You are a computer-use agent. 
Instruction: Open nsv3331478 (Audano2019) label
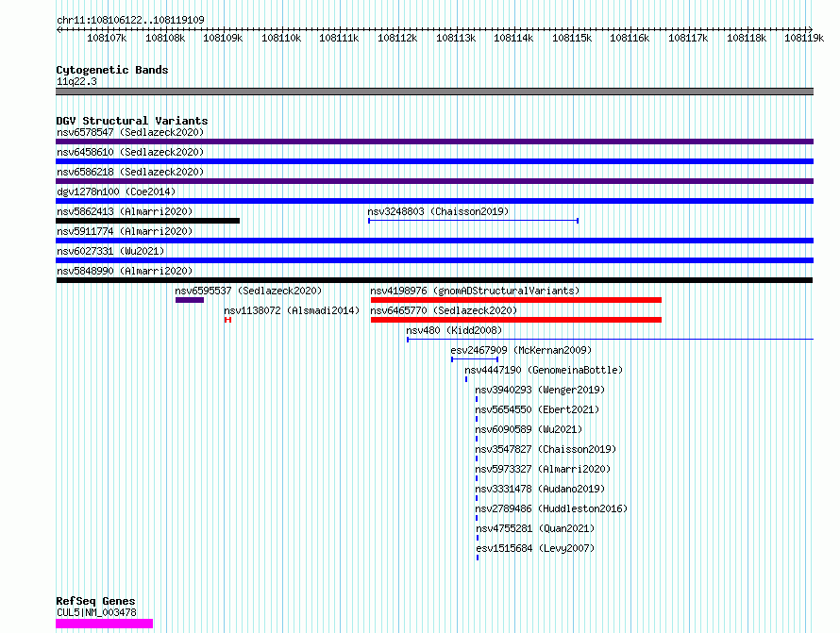point(540,489)
